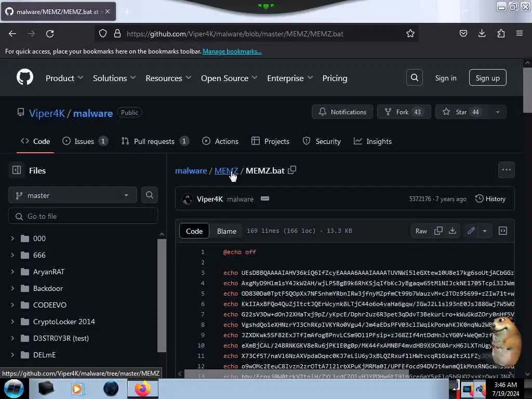Open the Firefox taskbar icon
This screenshot has height=399, width=532.
(142, 389)
